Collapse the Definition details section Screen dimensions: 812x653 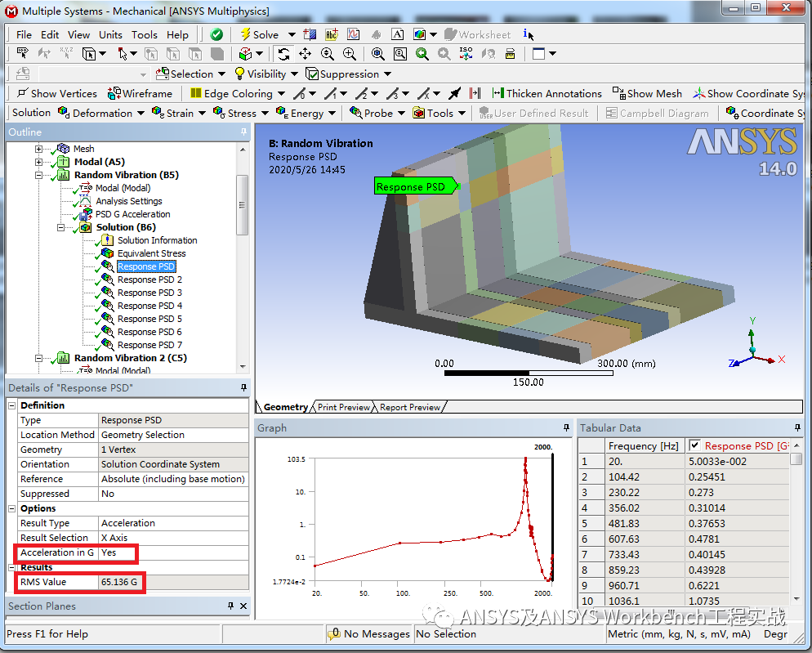click(12, 406)
